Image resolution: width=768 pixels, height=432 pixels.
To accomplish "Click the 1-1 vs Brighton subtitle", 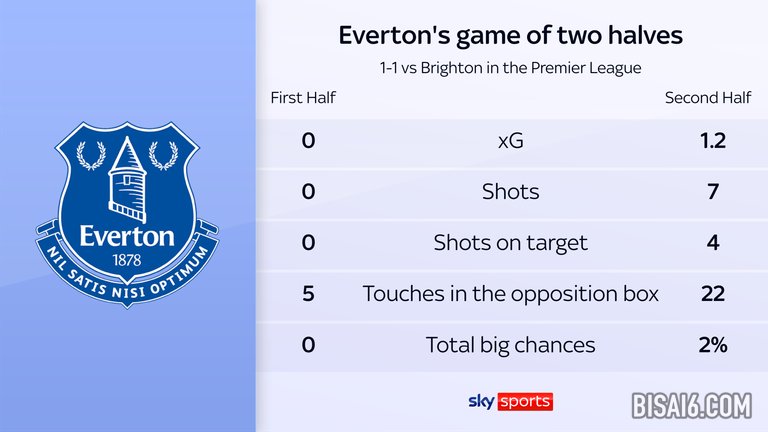I will pos(511,68).
